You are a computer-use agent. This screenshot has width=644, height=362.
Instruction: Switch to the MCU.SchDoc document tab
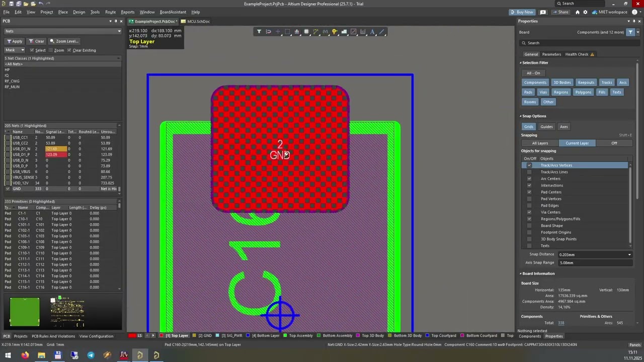(x=196, y=21)
